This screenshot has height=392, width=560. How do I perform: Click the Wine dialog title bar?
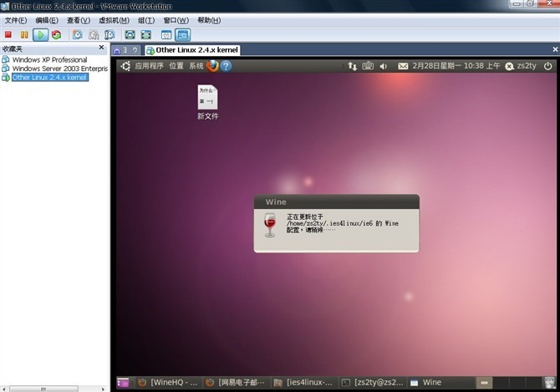coord(337,201)
